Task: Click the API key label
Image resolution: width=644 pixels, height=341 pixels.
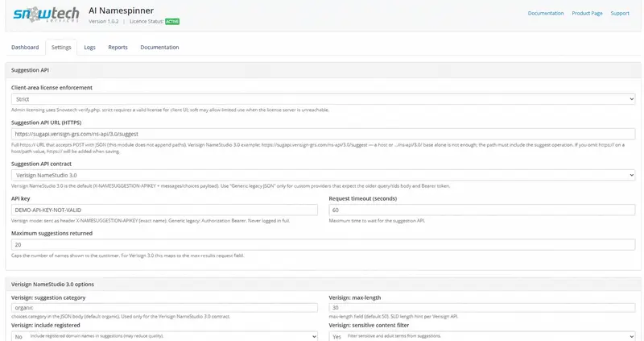Action: point(21,198)
